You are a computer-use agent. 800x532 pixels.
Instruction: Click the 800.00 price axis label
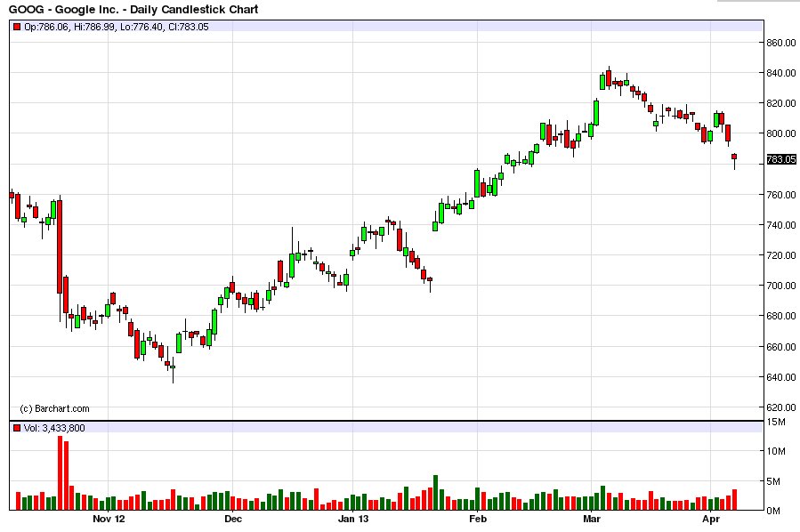click(781, 133)
